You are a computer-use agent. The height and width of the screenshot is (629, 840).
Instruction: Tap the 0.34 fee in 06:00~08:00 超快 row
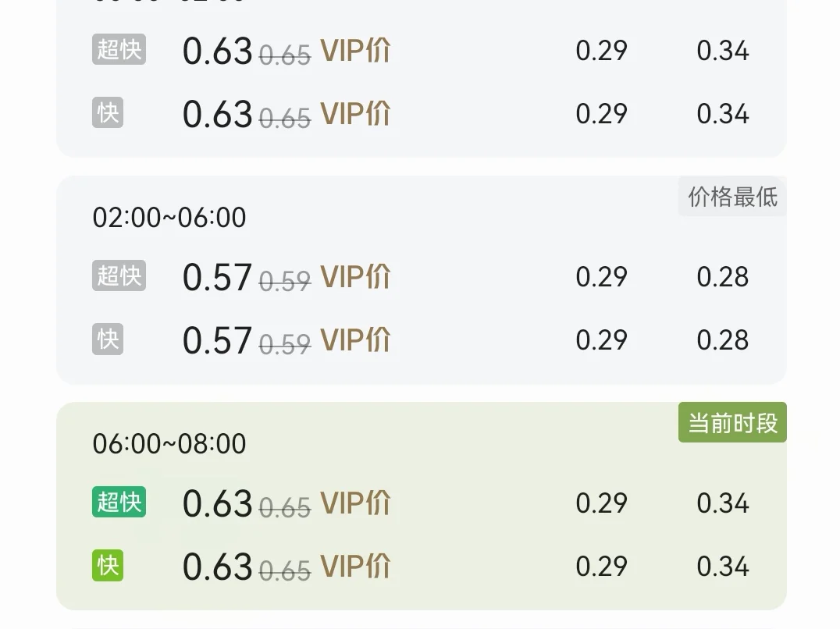pos(723,503)
